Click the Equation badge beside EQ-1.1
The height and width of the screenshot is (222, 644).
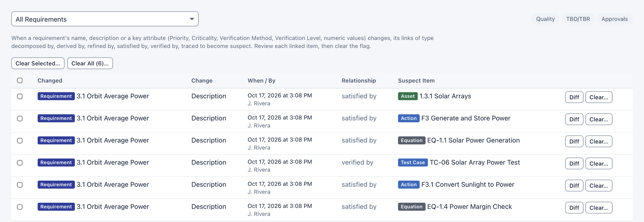click(x=411, y=140)
